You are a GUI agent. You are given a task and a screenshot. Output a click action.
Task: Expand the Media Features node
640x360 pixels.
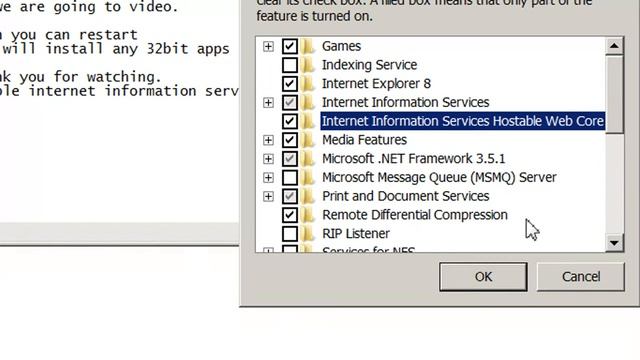(268, 140)
